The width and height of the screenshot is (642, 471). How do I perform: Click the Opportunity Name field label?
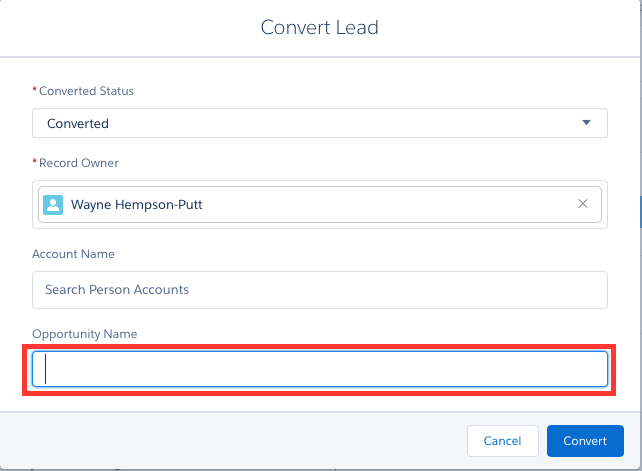pyautogui.click(x=84, y=333)
